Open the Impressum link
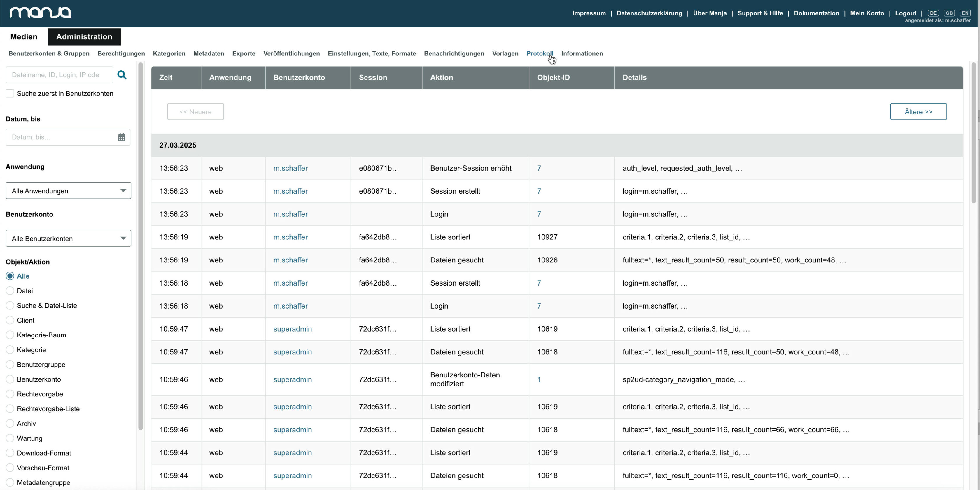Screen dimensions: 980x490 pos(589,13)
